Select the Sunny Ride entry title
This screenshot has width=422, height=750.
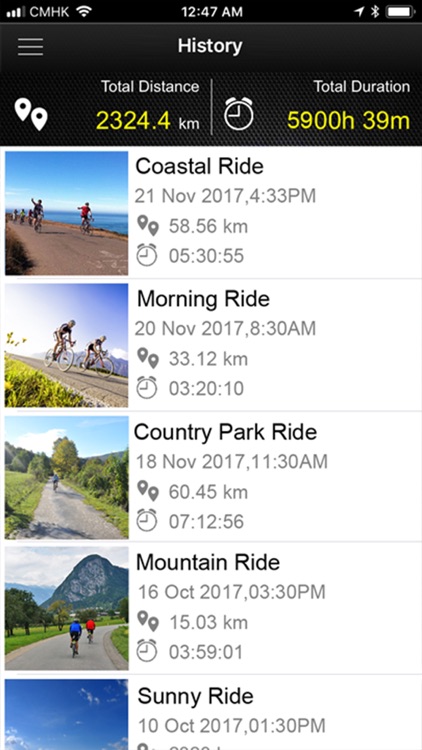[x=195, y=696]
